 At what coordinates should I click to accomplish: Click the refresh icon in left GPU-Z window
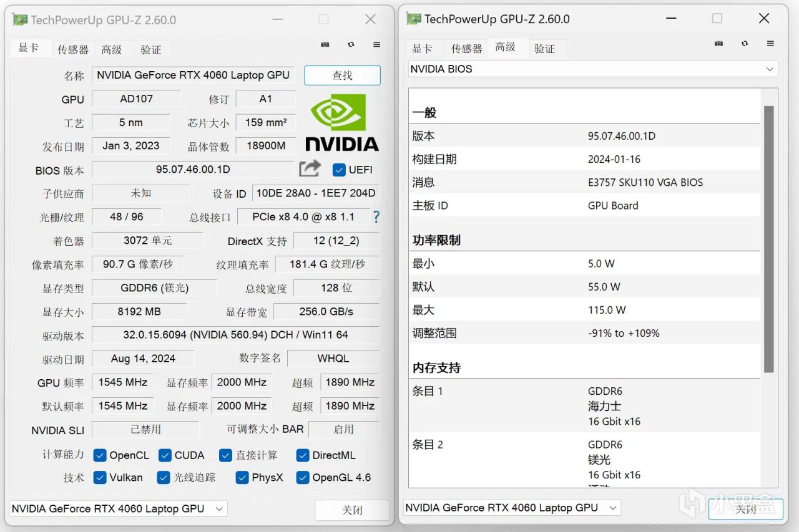351,45
